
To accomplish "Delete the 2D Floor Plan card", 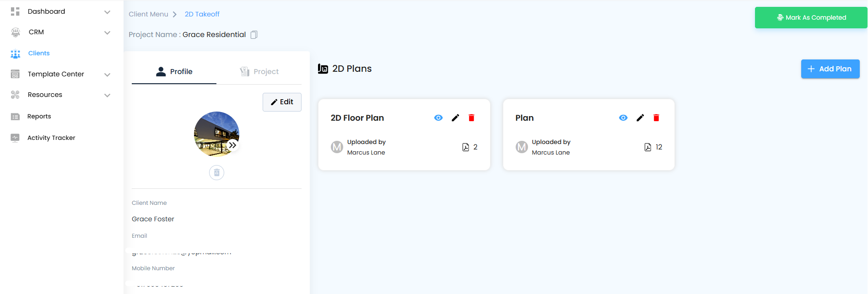I will point(471,118).
